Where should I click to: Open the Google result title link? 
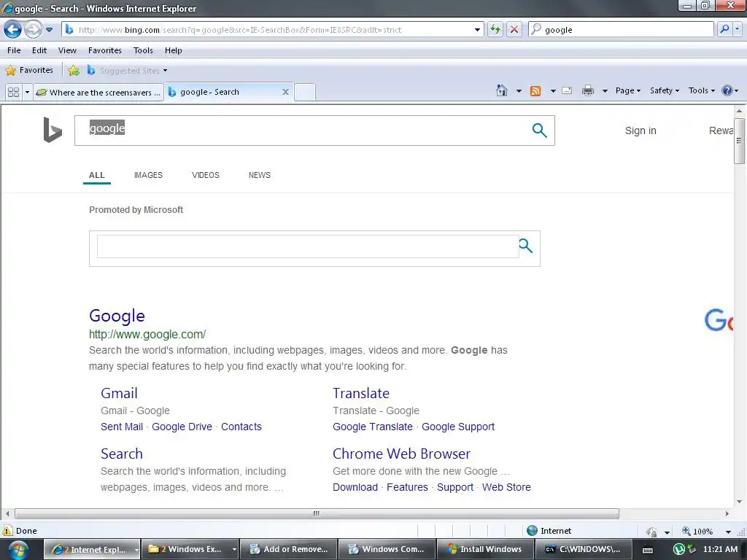tap(117, 316)
